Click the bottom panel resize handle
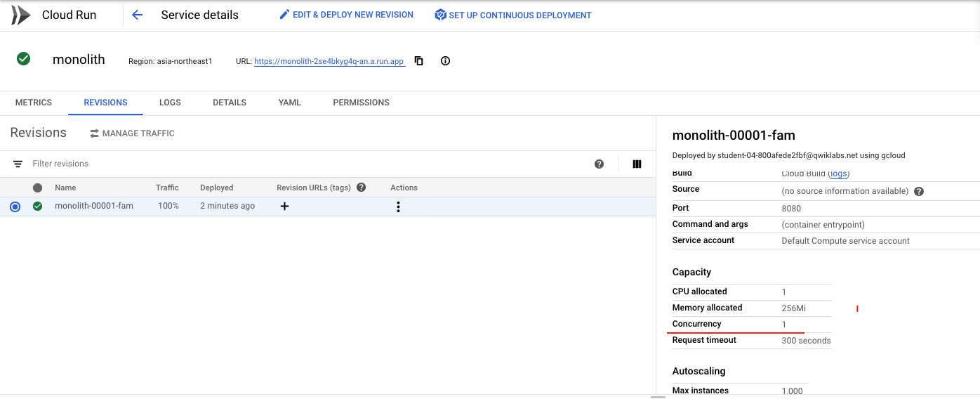Viewport: 980px width, 399px height. coord(658,397)
